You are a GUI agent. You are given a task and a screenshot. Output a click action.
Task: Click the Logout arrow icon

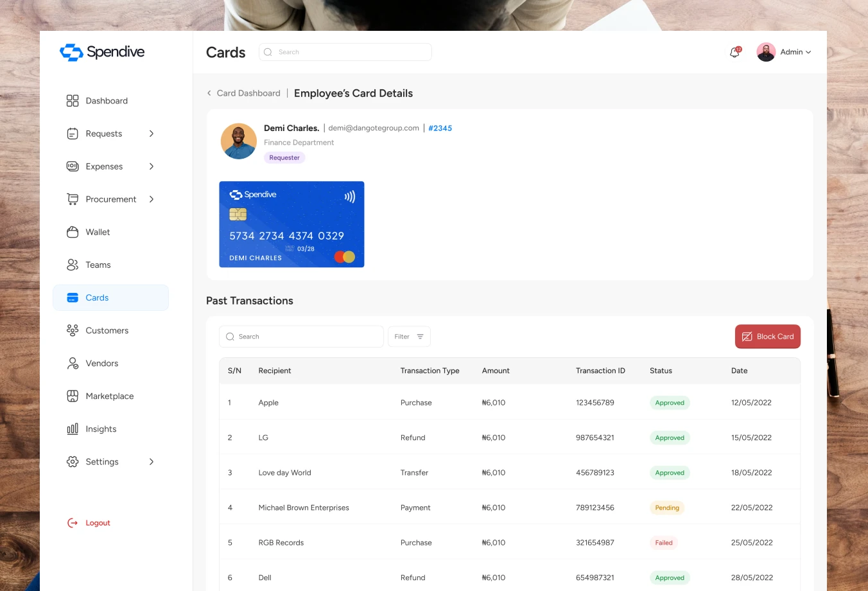click(73, 523)
